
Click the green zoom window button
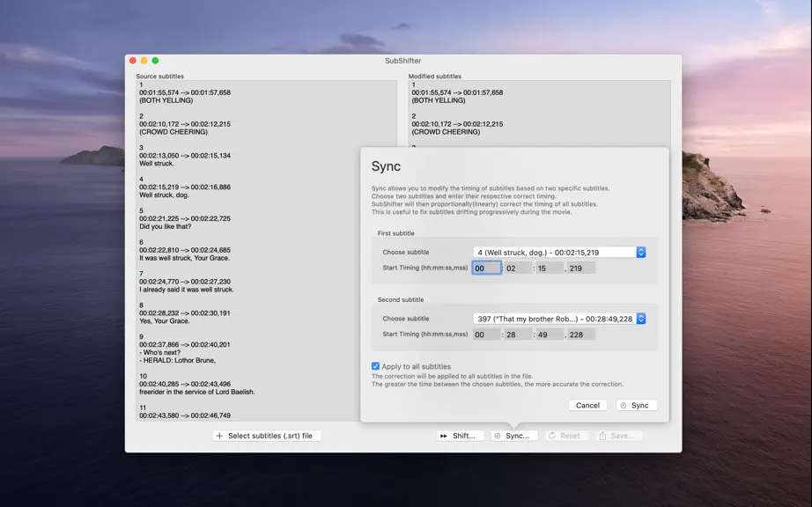click(x=155, y=61)
